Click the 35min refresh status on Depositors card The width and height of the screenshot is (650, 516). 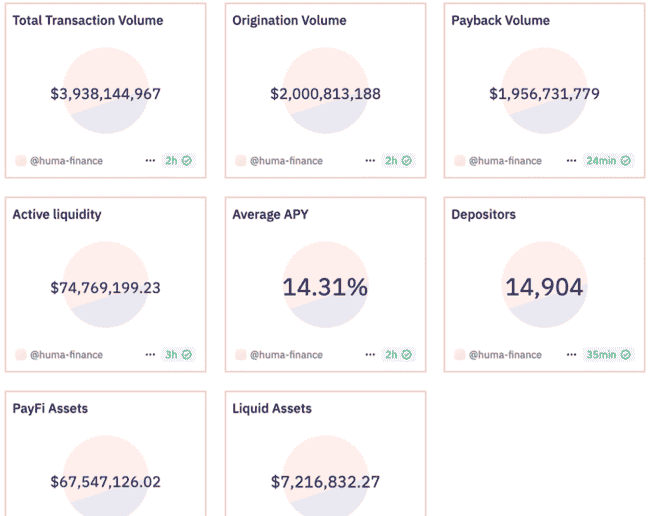tap(607, 354)
